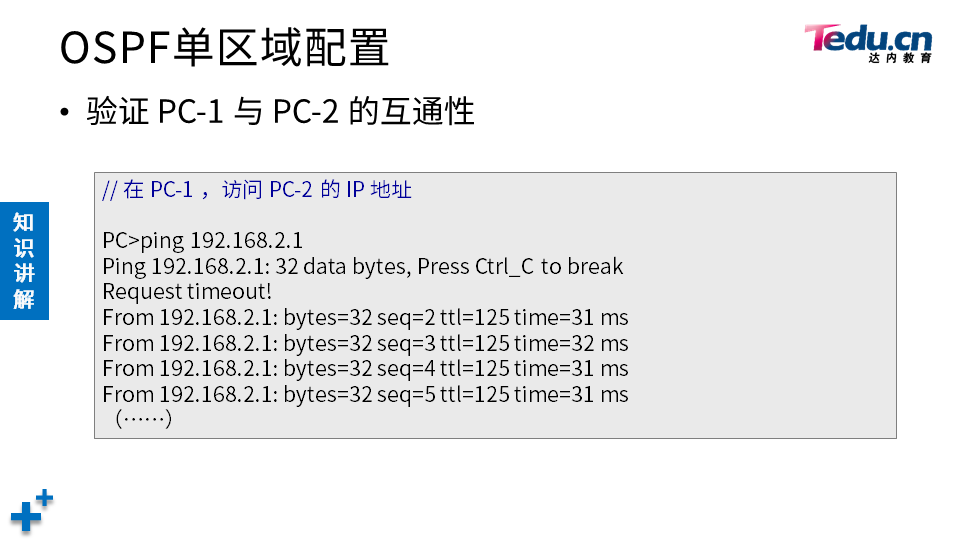Click the ping 192.168.2.1 command line
This screenshot has height=540, width=960.
point(202,240)
